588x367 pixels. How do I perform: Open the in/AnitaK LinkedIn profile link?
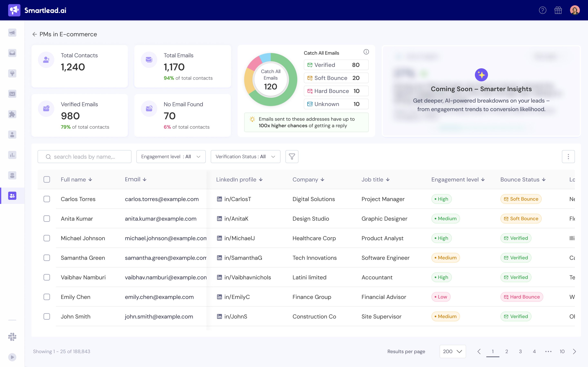click(236, 219)
